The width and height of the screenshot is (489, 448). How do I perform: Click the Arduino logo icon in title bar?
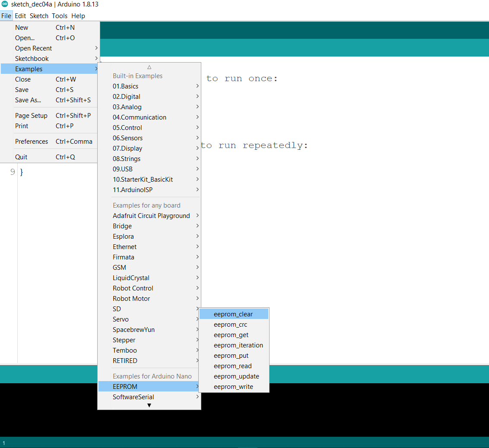[x=5, y=4]
